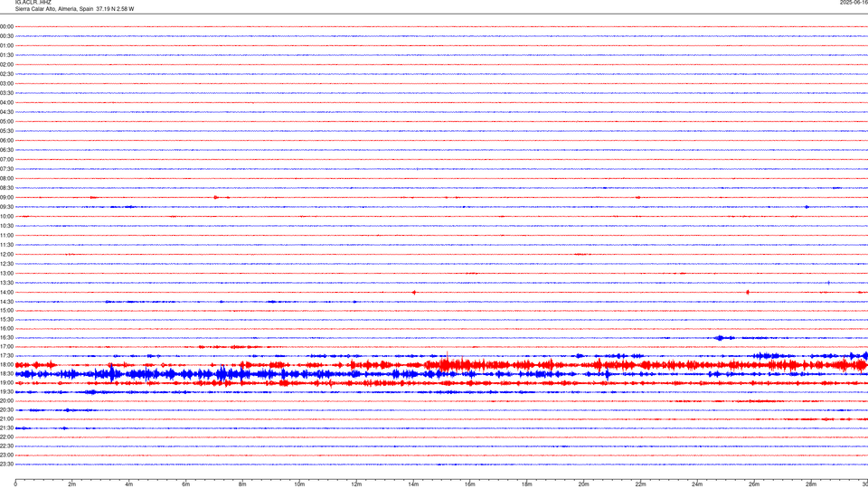This screenshot has width=868, height=488.
Task: Select the 17:00 time row label
Action: [x=6, y=346]
